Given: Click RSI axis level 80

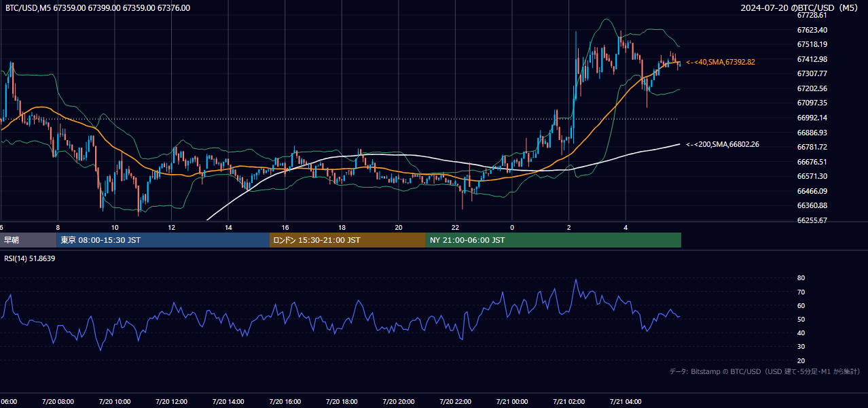Looking at the screenshot, I should pyautogui.click(x=801, y=278).
